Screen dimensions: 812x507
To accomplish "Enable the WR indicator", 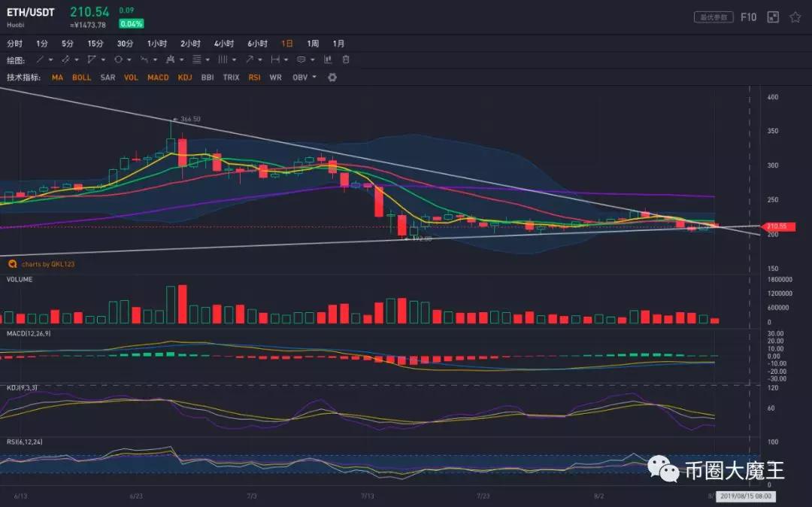I will pos(275,77).
